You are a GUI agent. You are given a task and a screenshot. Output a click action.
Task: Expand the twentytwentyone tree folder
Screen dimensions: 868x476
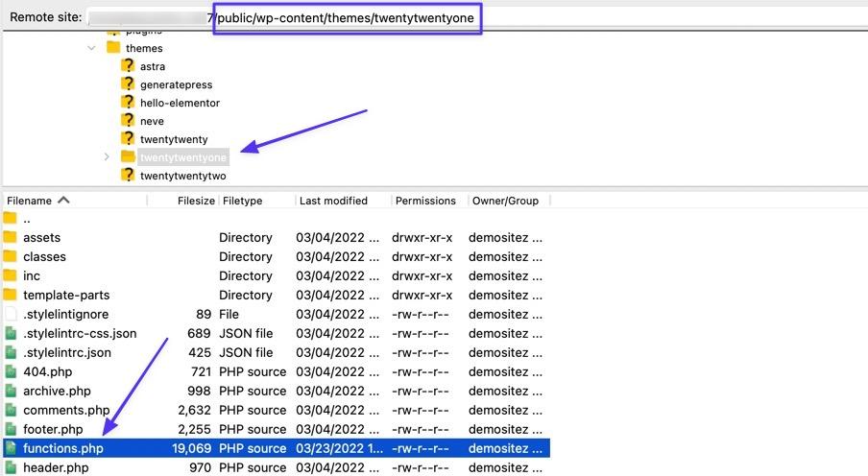click(x=107, y=157)
